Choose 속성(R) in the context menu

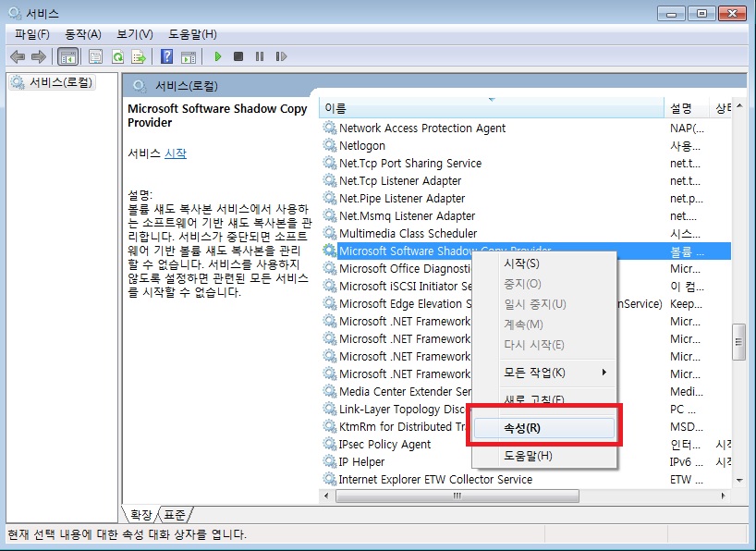[x=543, y=428]
